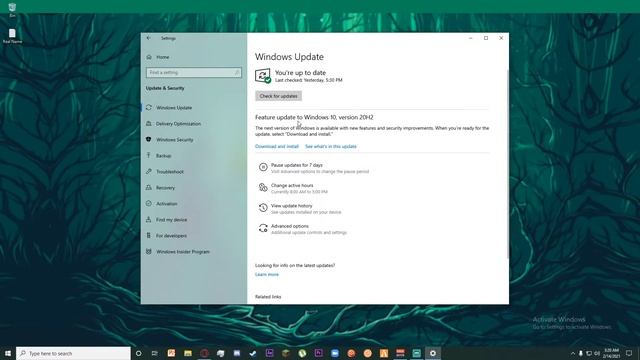Viewport: 640px width, 360px height.
Task: Open the Home page in Settings
Action: [162, 57]
